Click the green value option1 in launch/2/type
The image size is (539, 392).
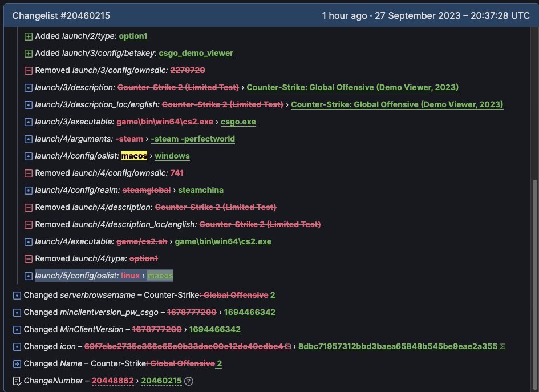(x=133, y=36)
